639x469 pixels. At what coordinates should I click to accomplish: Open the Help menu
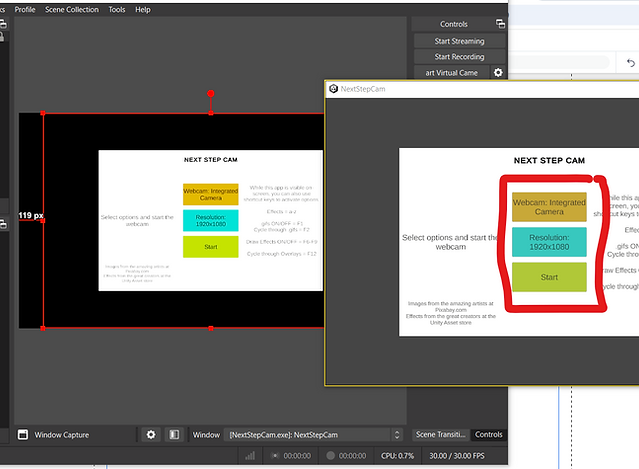[143, 9]
